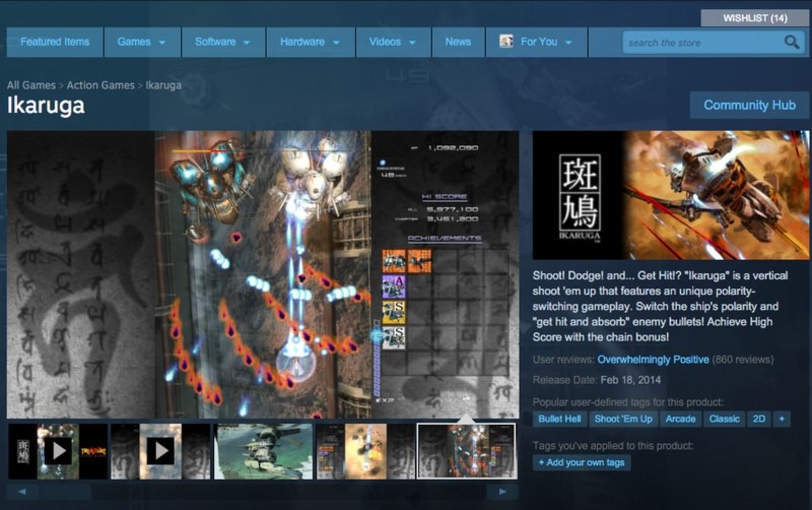The height and width of the screenshot is (510, 812).
Task: Select the Bullet Hell tag
Action: click(x=559, y=419)
